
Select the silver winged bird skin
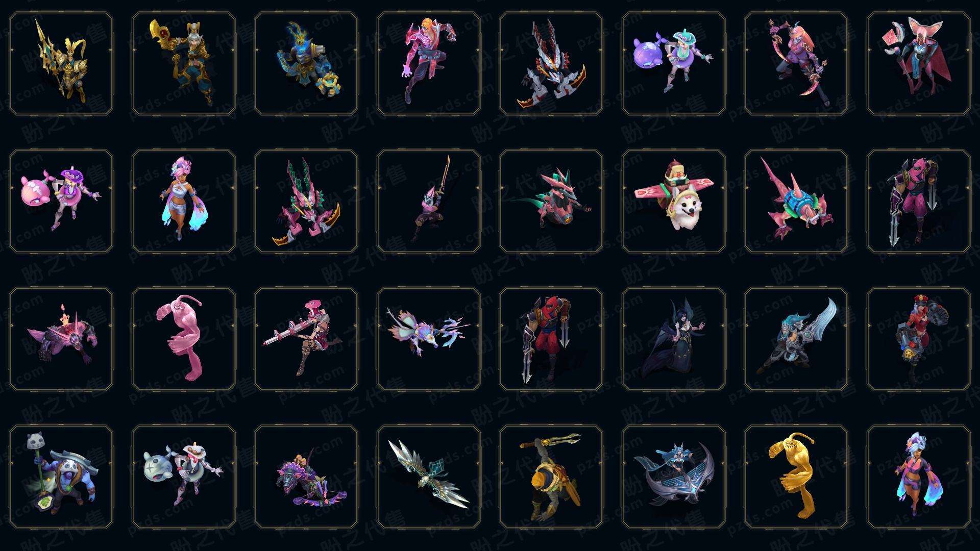point(429,477)
